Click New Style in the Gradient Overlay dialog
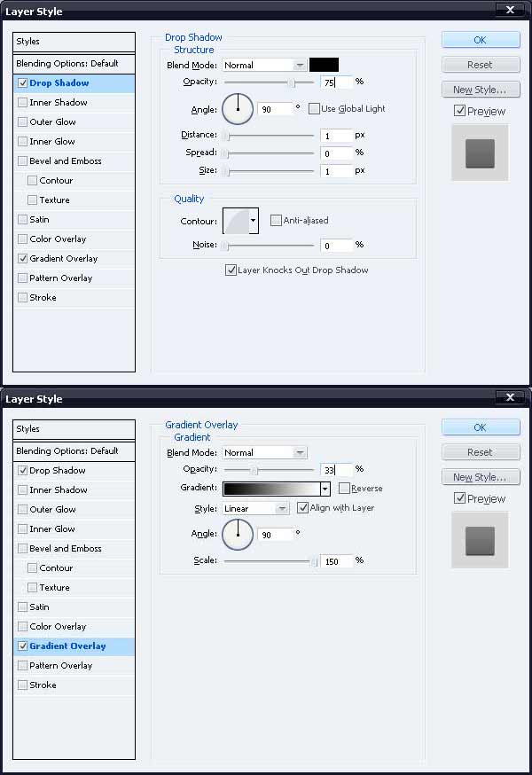The width and height of the screenshot is (532, 775). (x=480, y=477)
